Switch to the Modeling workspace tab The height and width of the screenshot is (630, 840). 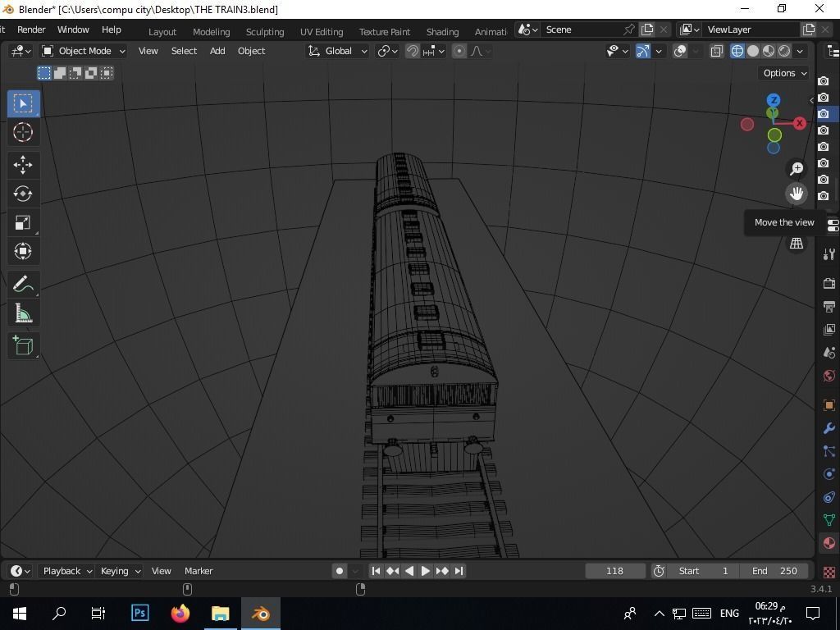(x=211, y=32)
